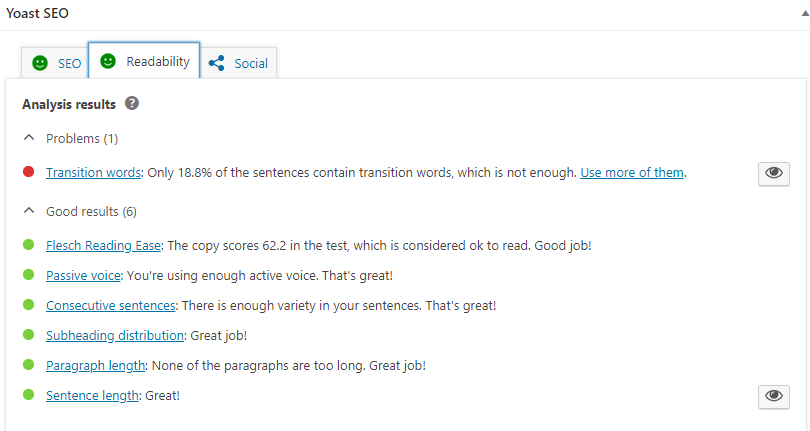Screen dimensions: 810x431
Task: Click the green smiley on Readability tab
Action: 108,61
